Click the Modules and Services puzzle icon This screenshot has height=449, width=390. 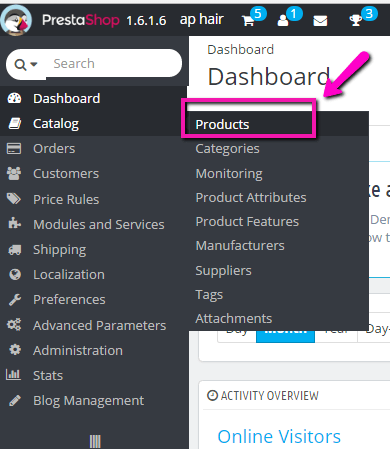tap(14, 224)
